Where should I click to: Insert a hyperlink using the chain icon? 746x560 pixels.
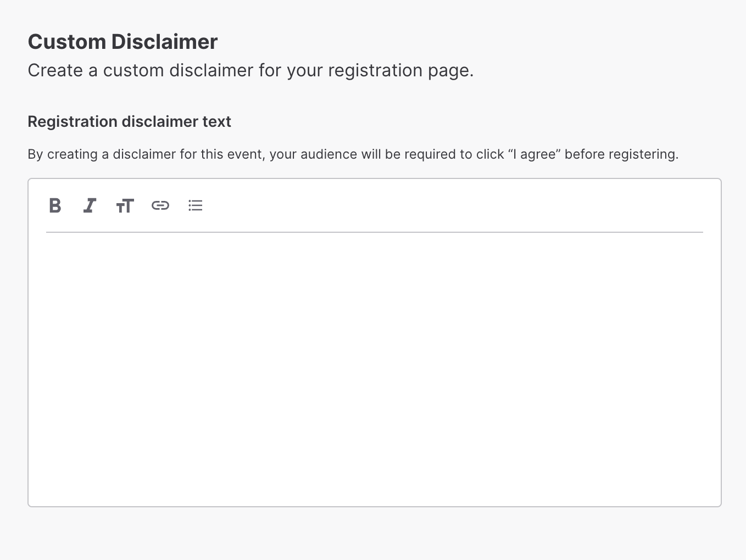pos(160,205)
